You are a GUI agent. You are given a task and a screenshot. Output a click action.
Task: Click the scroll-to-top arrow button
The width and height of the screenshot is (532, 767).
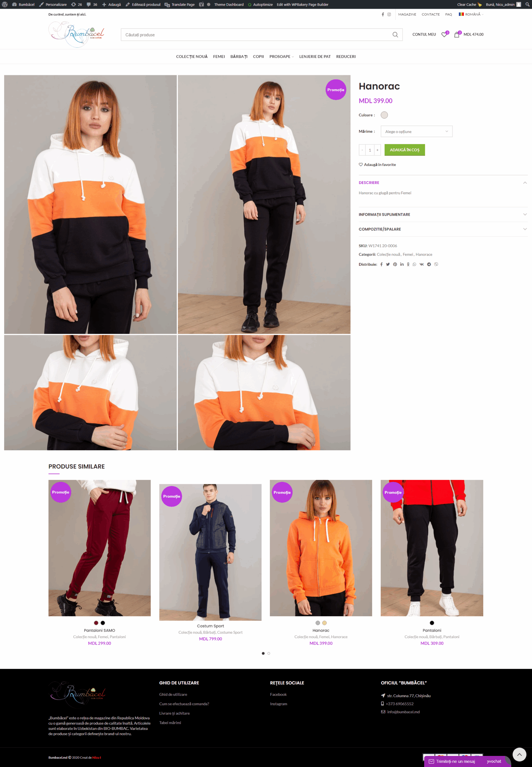click(x=519, y=754)
